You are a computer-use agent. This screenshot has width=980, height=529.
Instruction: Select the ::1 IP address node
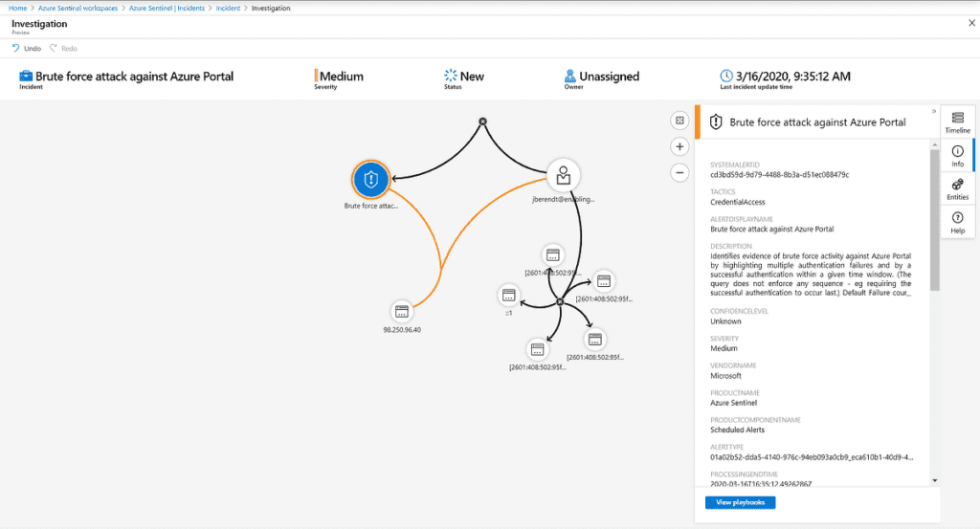(x=509, y=295)
